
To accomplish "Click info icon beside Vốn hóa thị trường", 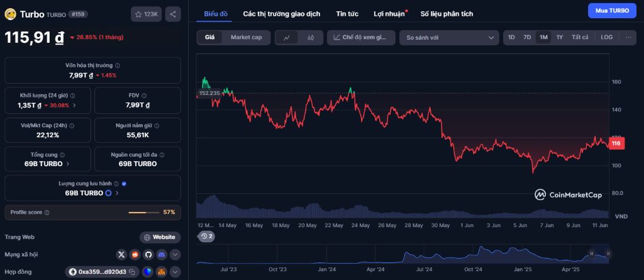I will tap(118, 65).
